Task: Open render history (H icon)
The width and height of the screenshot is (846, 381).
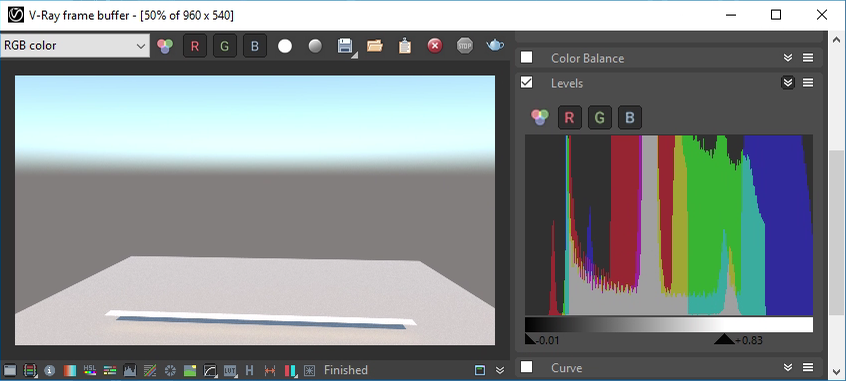Action: point(249,370)
